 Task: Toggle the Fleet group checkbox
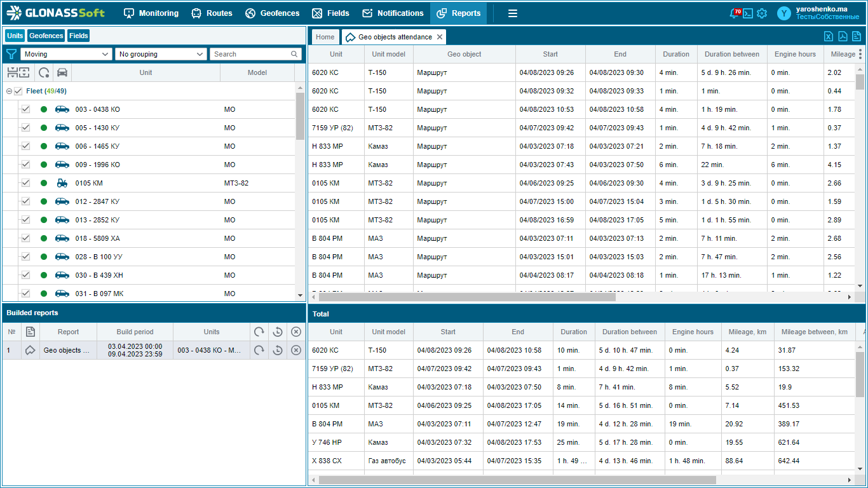pyautogui.click(x=18, y=91)
